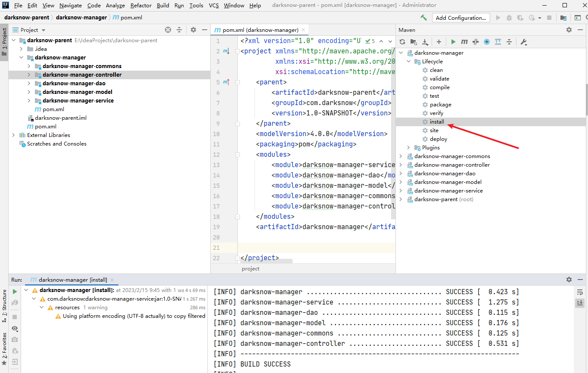Click the Maven panel vertical scrollbar
The width and height of the screenshot is (588, 373).
click(586, 99)
